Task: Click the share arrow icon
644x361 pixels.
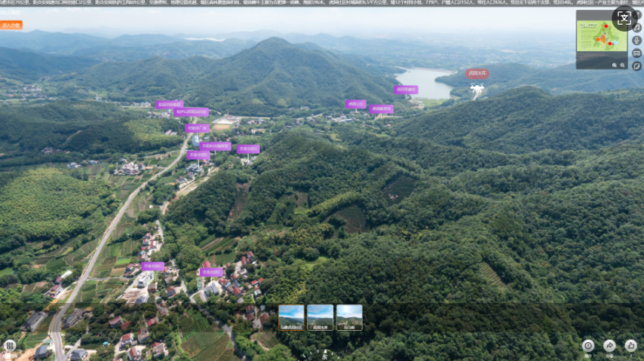Action: coord(609,345)
